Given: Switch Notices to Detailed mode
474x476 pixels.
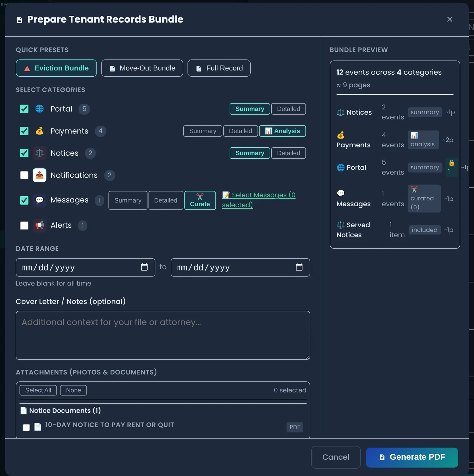Looking at the screenshot, I should click(x=289, y=153).
